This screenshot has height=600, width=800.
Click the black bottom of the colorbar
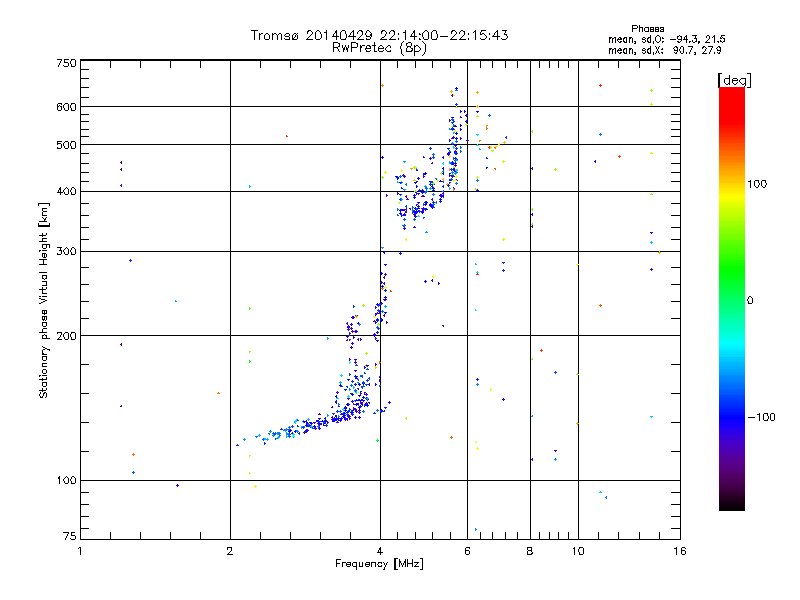(x=732, y=503)
